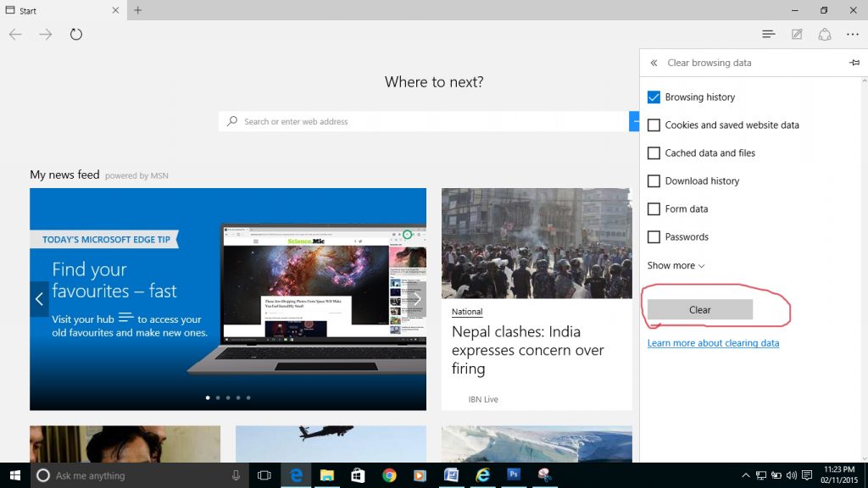This screenshot has width=868, height=488.
Task: Open File Explorer from taskbar
Action: [327, 475]
